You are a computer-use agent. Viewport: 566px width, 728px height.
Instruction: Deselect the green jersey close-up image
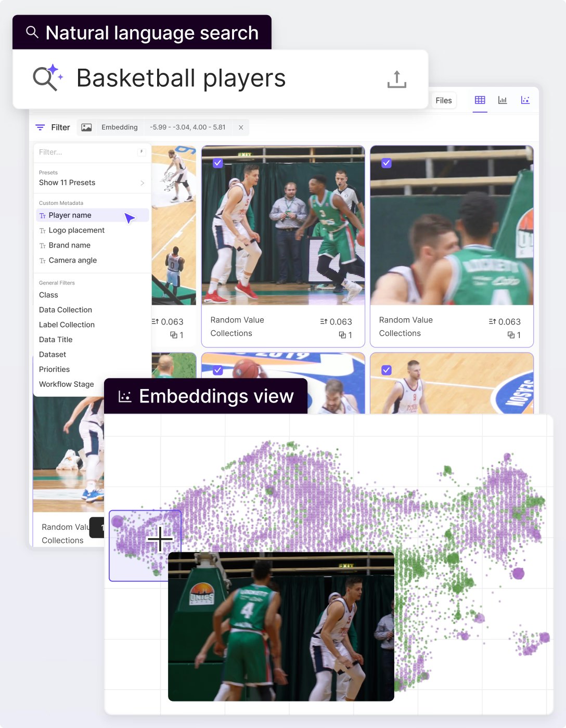pyautogui.click(x=387, y=163)
